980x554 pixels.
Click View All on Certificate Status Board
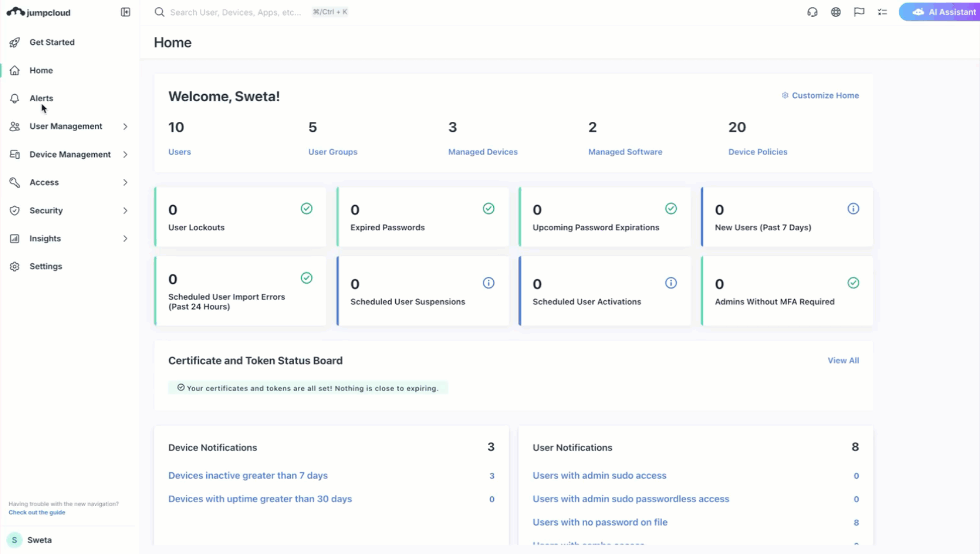(x=843, y=360)
